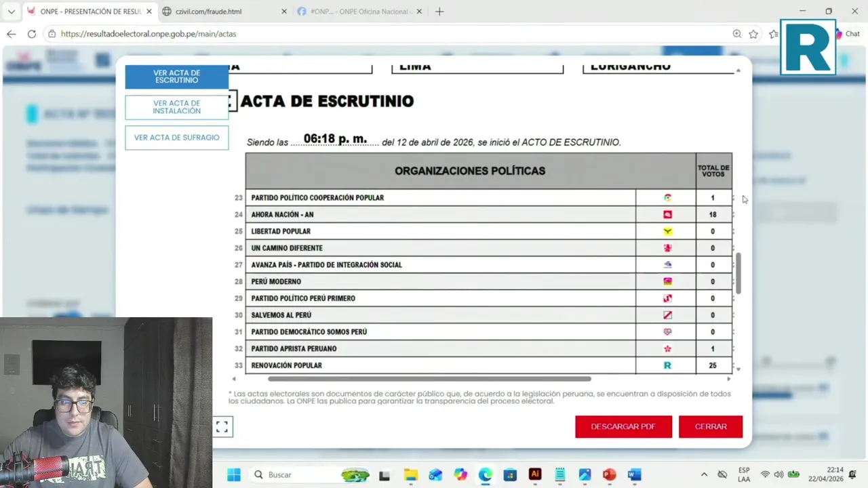Expand the tab search dropdown
Viewport: 868px width, 488px height.
point(11,12)
